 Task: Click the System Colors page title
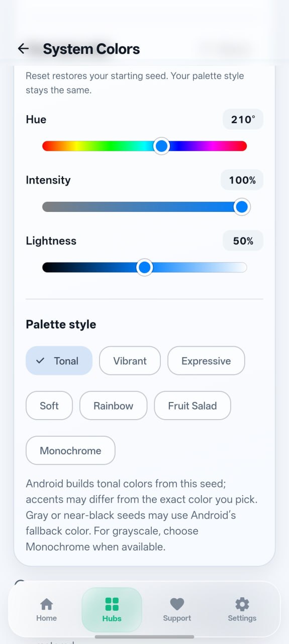pyautogui.click(x=91, y=49)
